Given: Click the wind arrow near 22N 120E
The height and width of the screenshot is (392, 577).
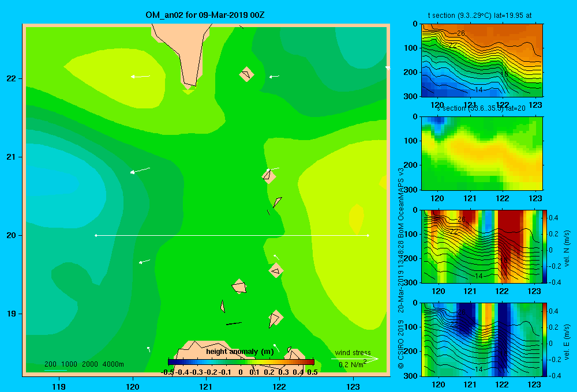Looking at the screenshot, I should (x=141, y=77).
